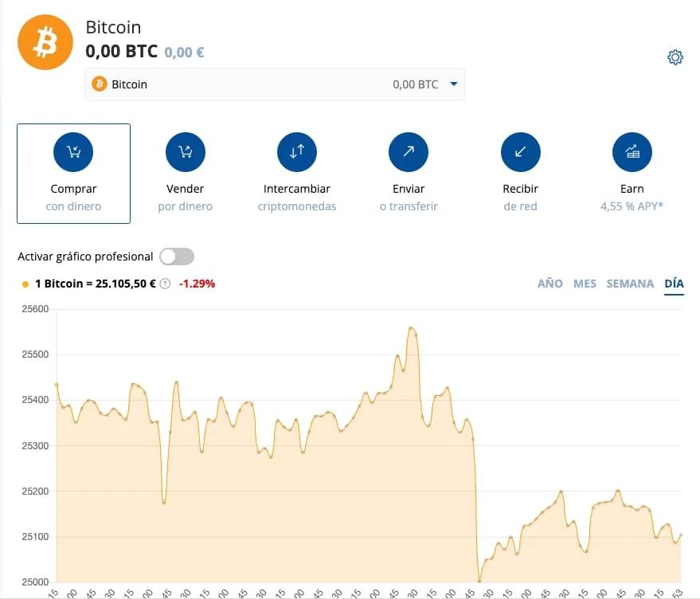Click the Activar gráfico profesional label

click(85, 256)
